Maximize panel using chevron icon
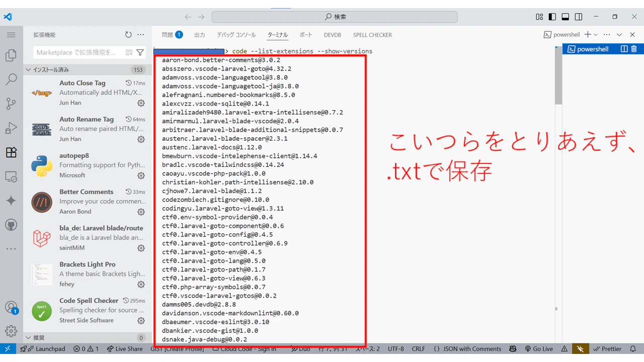Viewport: 644px width, 362px height. point(619,35)
